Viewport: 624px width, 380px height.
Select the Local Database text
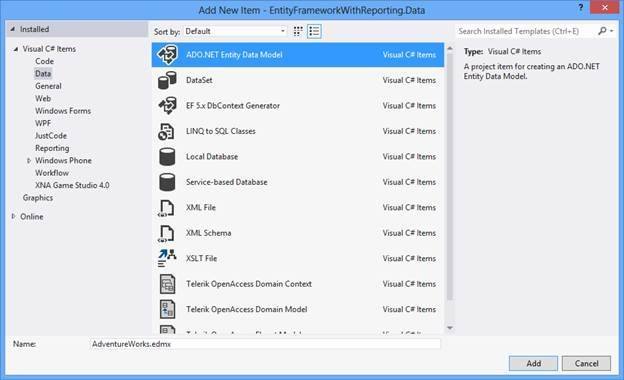pos(212,156)
